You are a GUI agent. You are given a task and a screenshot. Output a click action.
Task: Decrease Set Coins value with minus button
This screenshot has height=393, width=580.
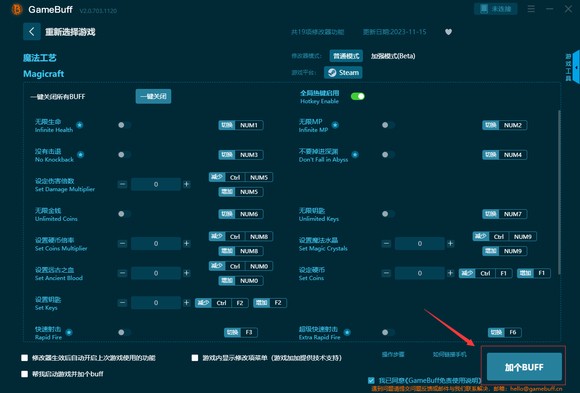[386, 273]
